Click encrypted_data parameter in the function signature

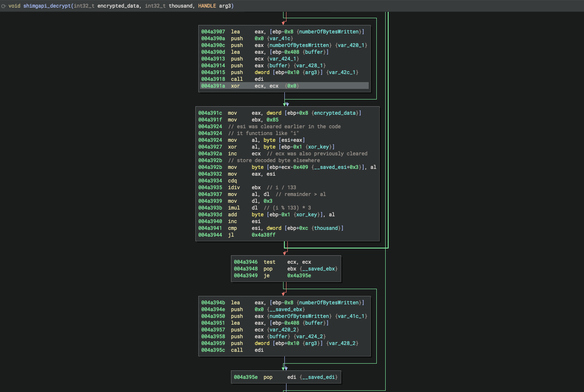[x=118, y=6]
